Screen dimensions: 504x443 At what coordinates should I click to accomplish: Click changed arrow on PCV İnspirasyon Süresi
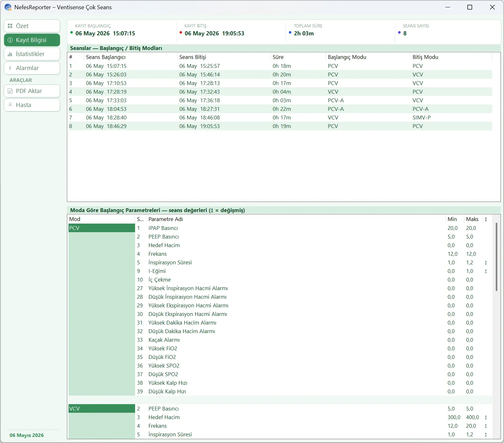tap(486, 263)
